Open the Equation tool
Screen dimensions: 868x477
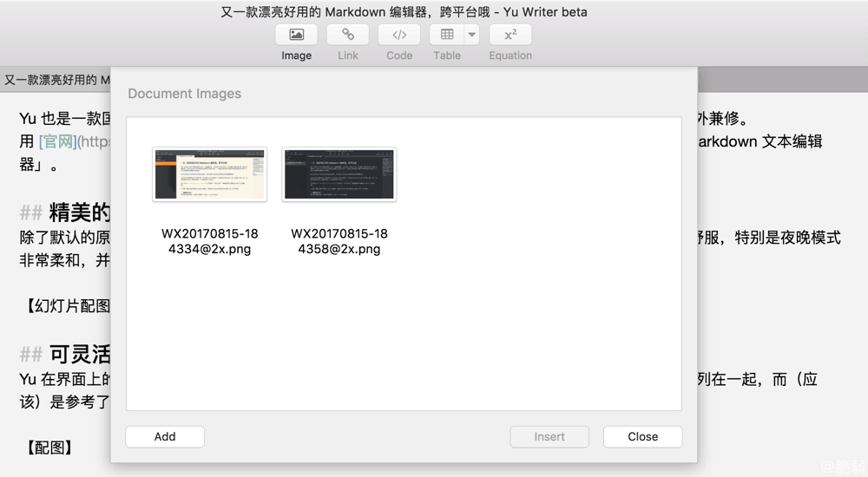coord(510,35)
